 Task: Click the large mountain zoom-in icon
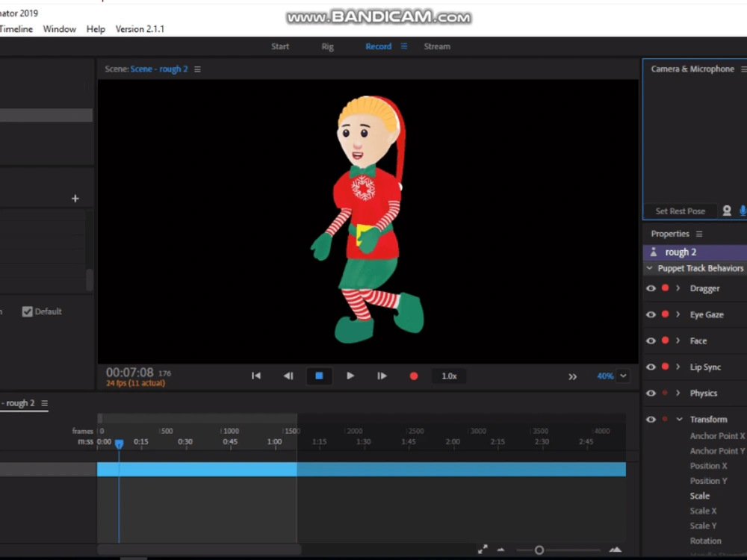point(616,550)
